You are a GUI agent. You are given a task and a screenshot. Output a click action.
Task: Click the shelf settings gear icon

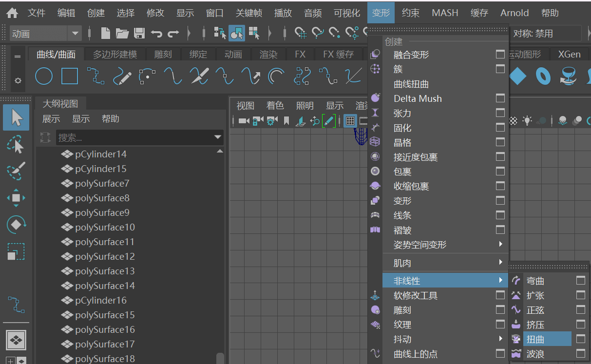[x=18, y=80]
